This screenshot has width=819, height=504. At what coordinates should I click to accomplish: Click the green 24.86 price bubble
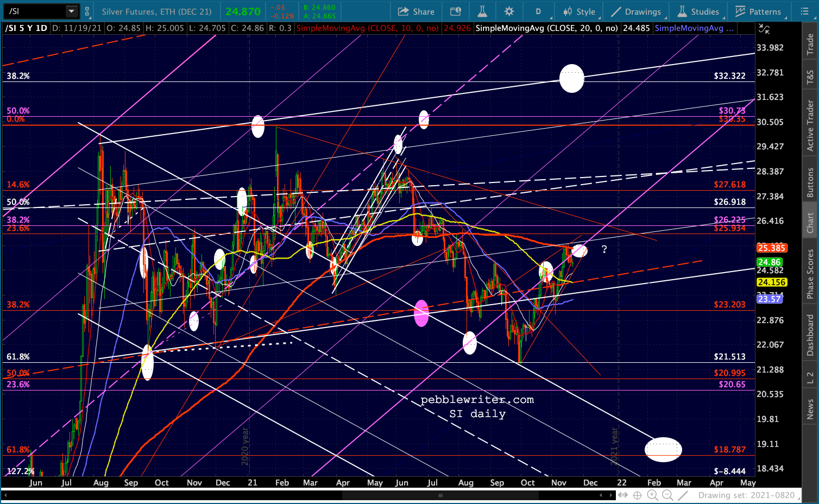(770, 262)
